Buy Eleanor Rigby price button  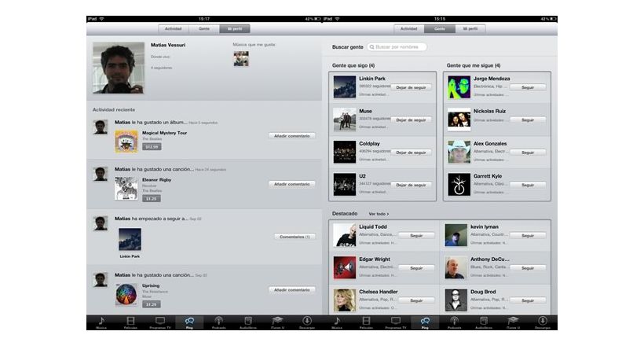click(x=152, y=198)
